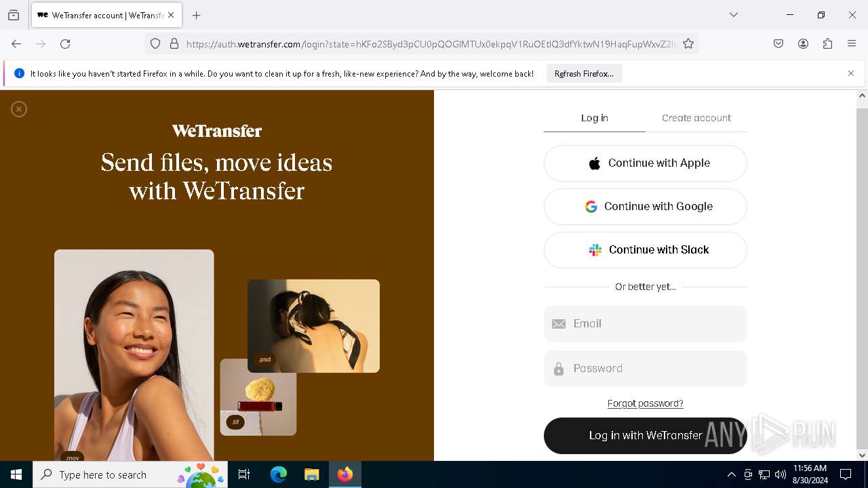Image resolution: width=868 pixels, height=488 pixels.
Task: Click the Or better yet text
Action: click(x=646, y=287)
